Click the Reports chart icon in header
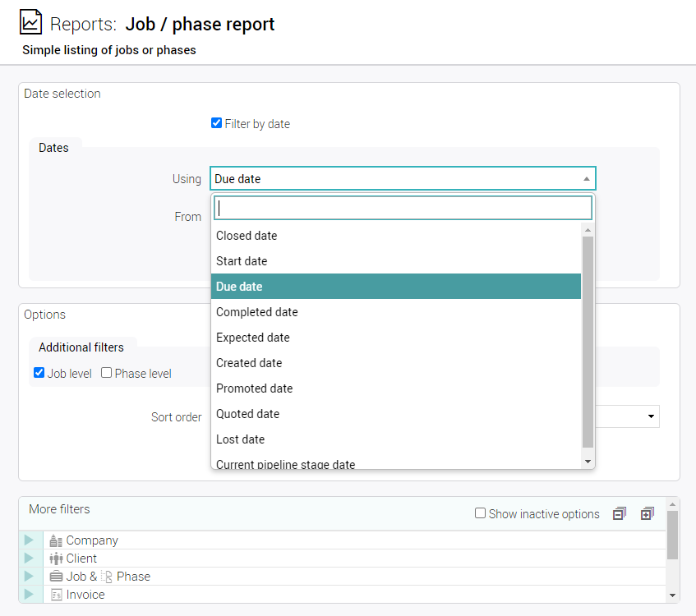Viewport: 696px width, 616px height. point(30,22)
